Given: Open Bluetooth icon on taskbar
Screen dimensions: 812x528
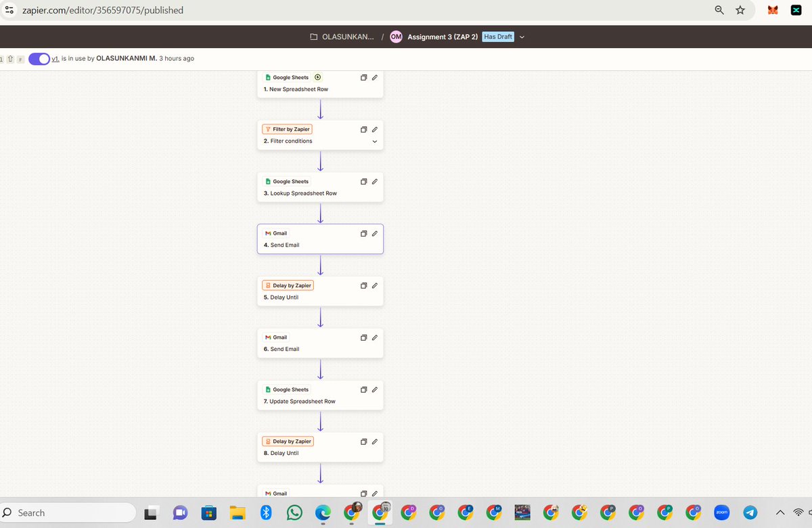Looking at the screenshot, I should pyautogui.click(x=266, y=513).
